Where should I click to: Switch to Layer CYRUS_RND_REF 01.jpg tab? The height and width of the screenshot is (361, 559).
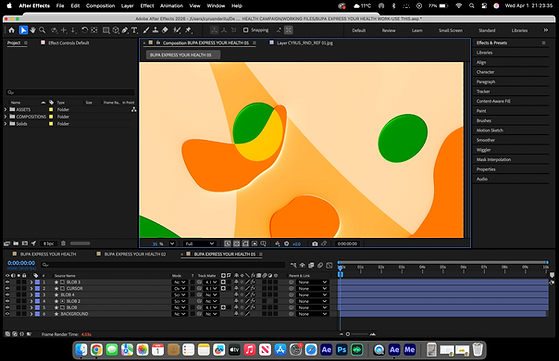point(305,43)
